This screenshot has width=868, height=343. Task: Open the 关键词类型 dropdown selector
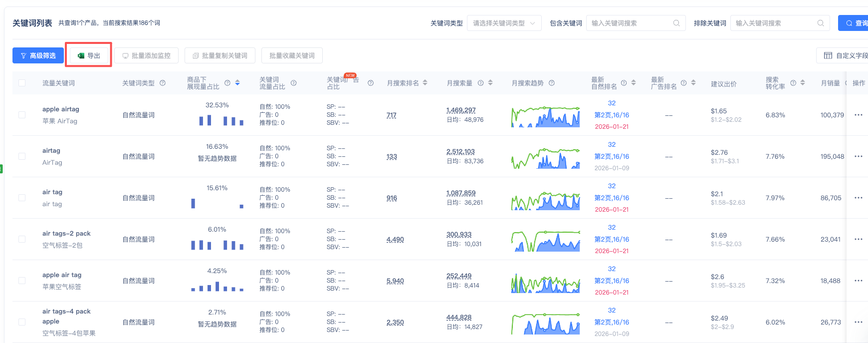[x=504, y=23]
